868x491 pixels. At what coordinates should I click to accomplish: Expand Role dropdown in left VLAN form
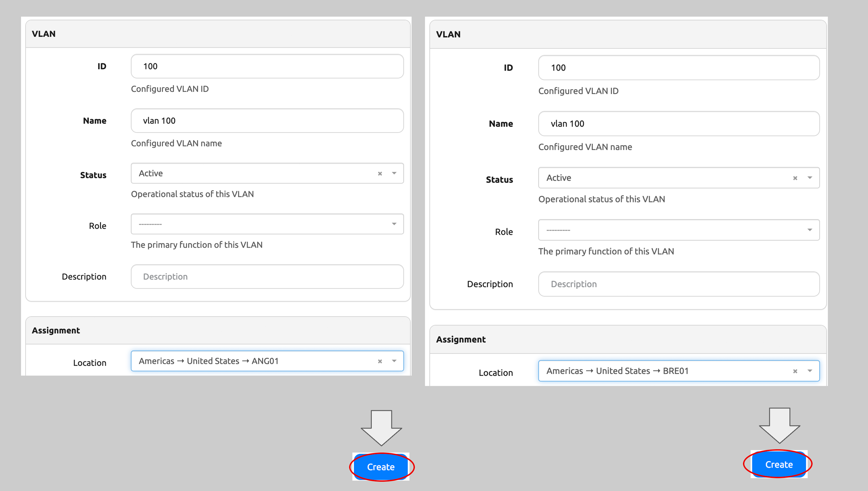click(394, 224)
